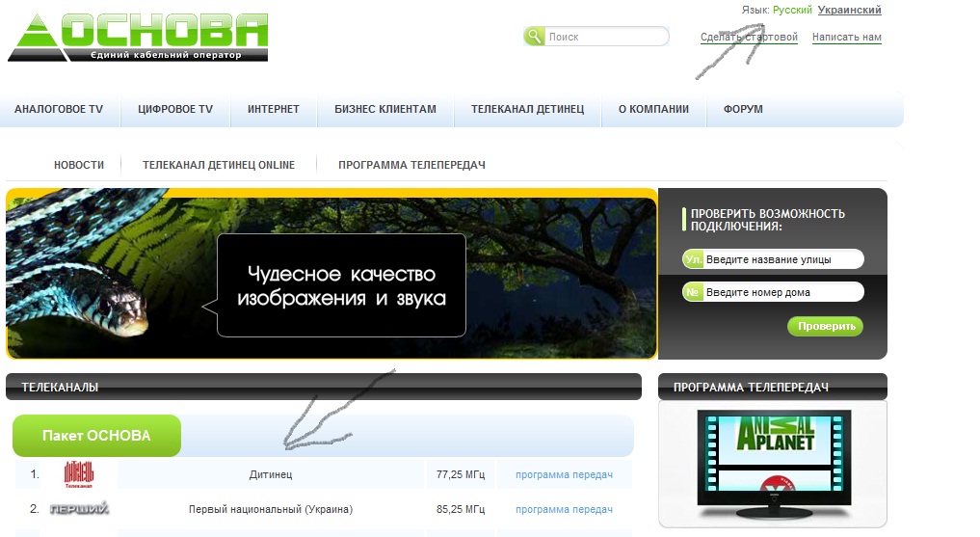Image resolution: width=980 pixels, height=537 pixels.
Task: Click the green search magnifier icon
Action: click(x=535, y=37)
